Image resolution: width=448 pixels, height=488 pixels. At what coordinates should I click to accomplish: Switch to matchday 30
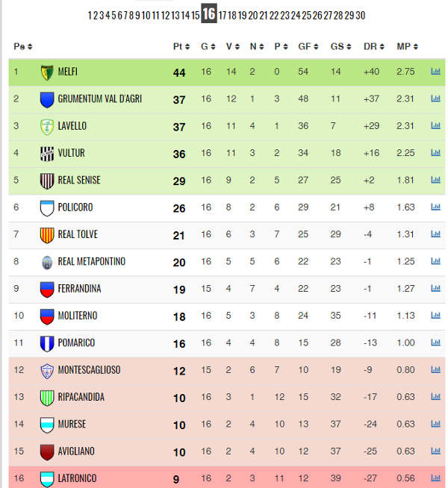pyautogui.click(x=360, y=15)
